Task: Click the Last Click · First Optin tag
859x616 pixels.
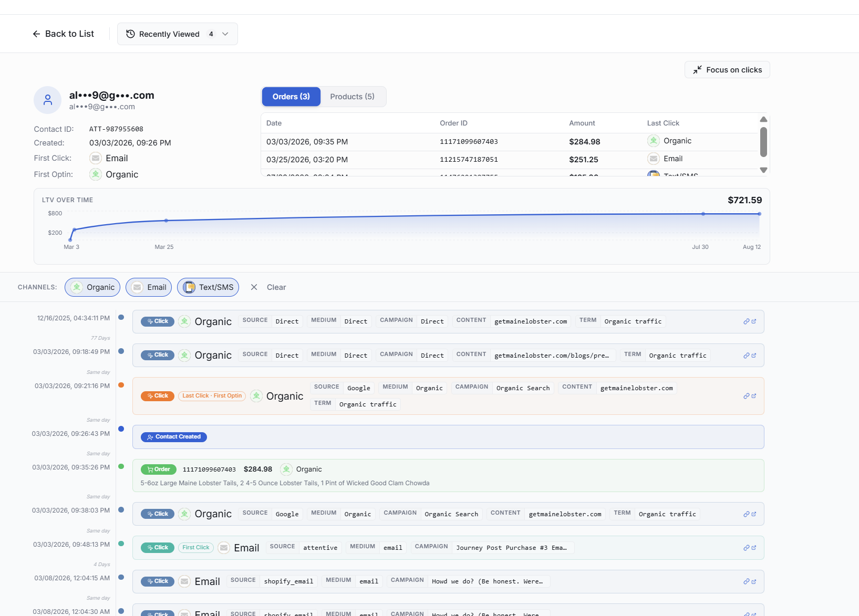Action: tap(212, 396)
